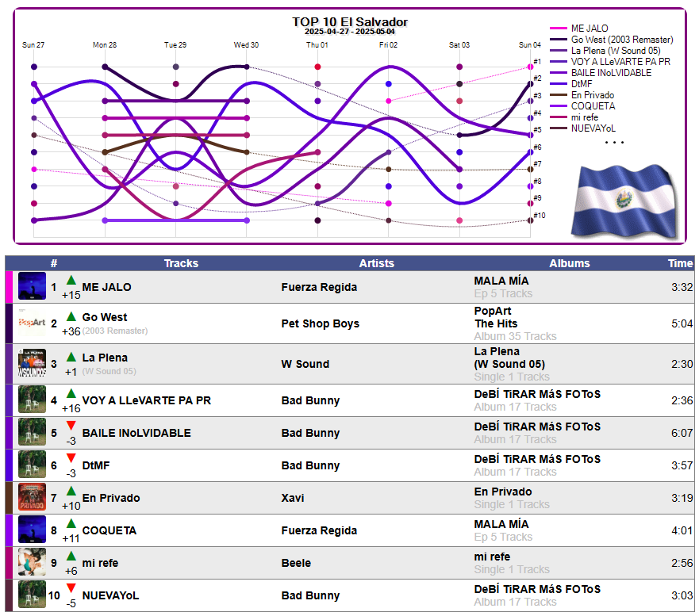Click artist Beele
The image size is (699, 616).
click(x=296, y=563)
